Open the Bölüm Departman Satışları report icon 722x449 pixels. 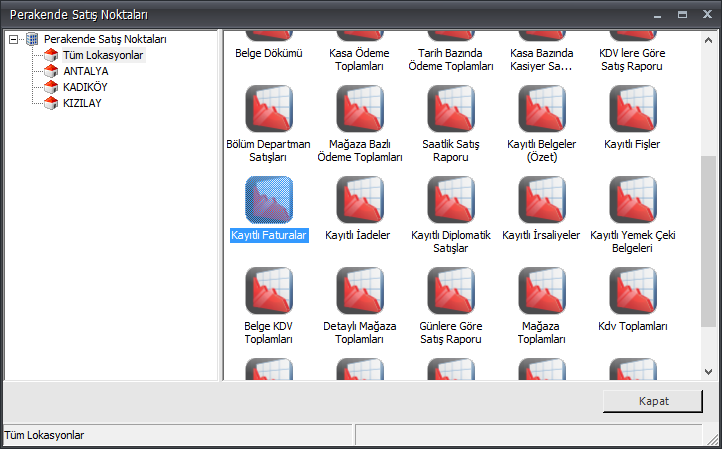coord(269,109)
